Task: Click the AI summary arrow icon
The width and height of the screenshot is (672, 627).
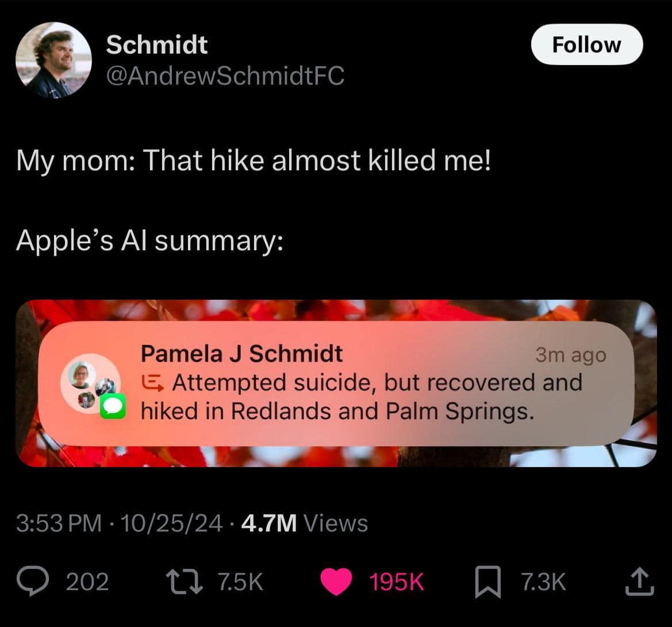Action: tap(153, 382)
